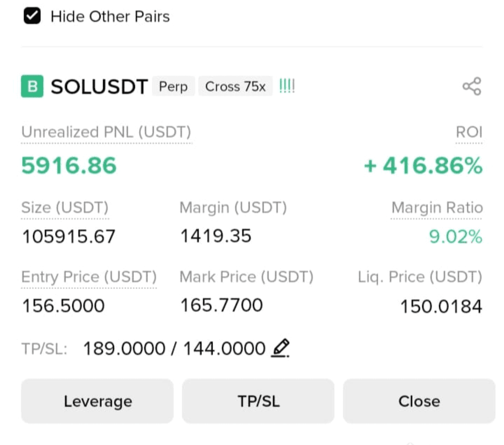Click the TP/SL button

click(258, 401)
